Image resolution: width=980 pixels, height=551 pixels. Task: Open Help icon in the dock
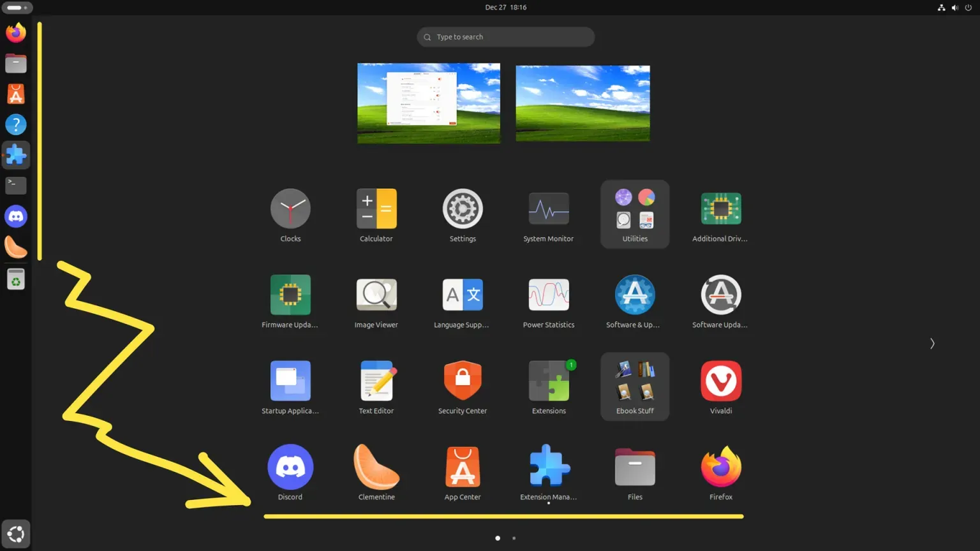click(16, 124)
